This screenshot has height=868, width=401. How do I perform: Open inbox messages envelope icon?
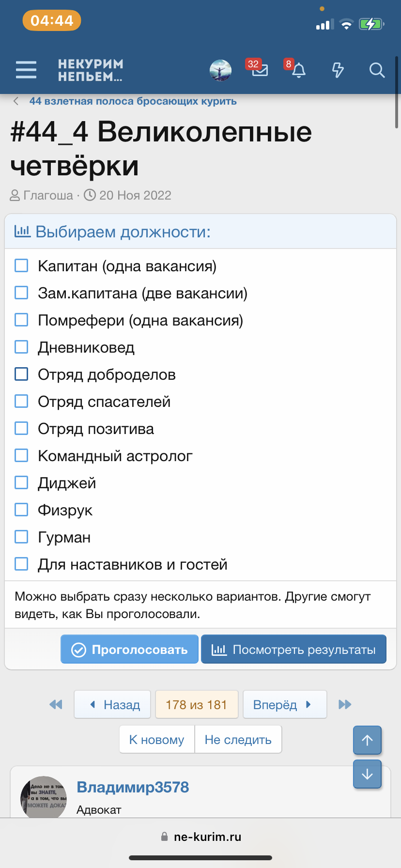(260, 70)
